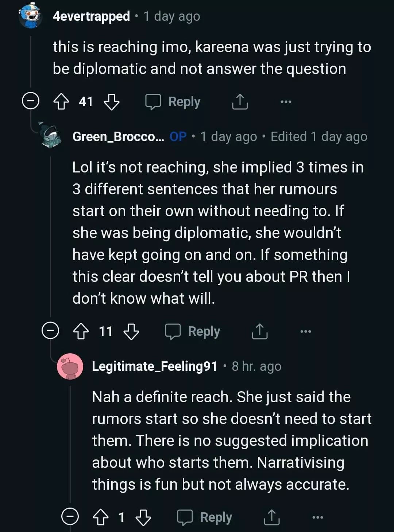Screen dimensions: 394x532
Task: Upvote Legitimate_Feeling91's comment
Action: (101, 517)
